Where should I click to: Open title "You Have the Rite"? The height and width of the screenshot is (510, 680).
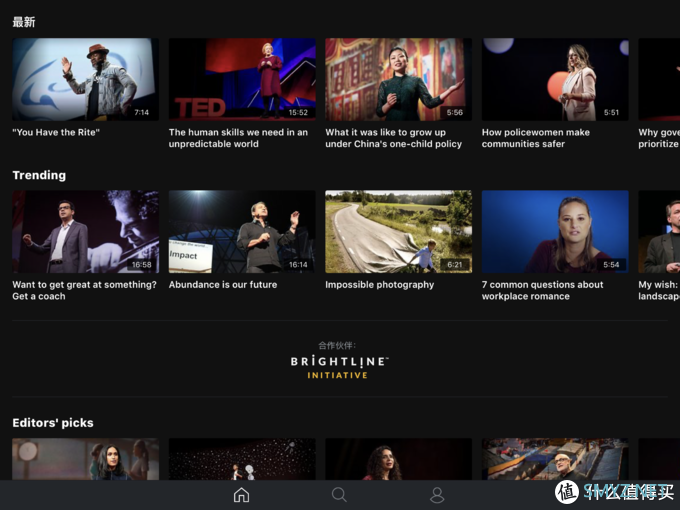56,132
